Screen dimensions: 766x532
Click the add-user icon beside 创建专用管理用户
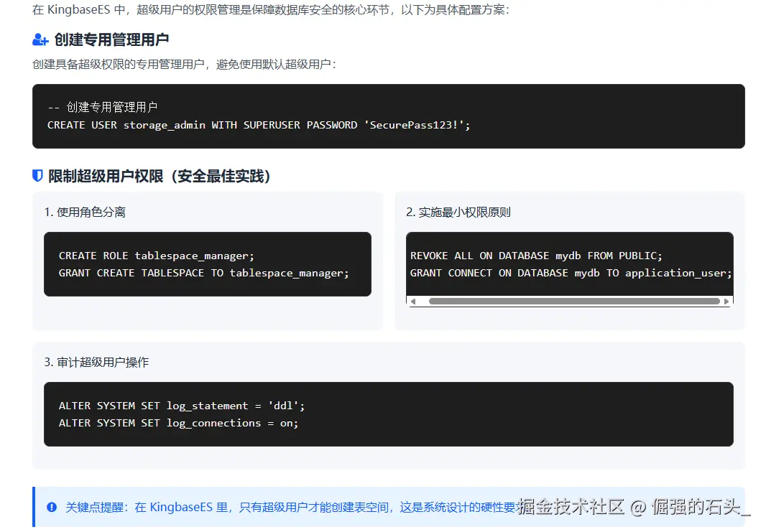tap(40, 39)
